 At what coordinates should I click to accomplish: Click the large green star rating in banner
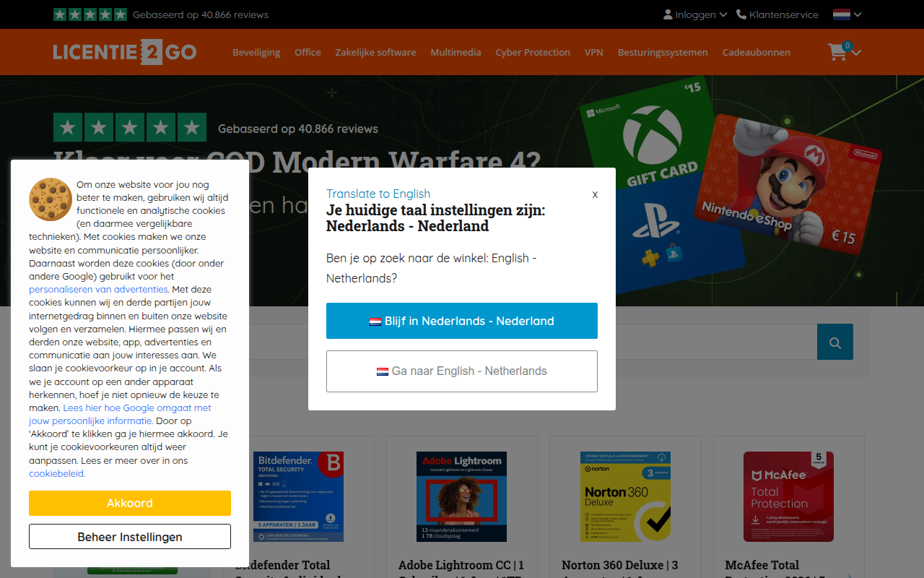pos(130,127)
